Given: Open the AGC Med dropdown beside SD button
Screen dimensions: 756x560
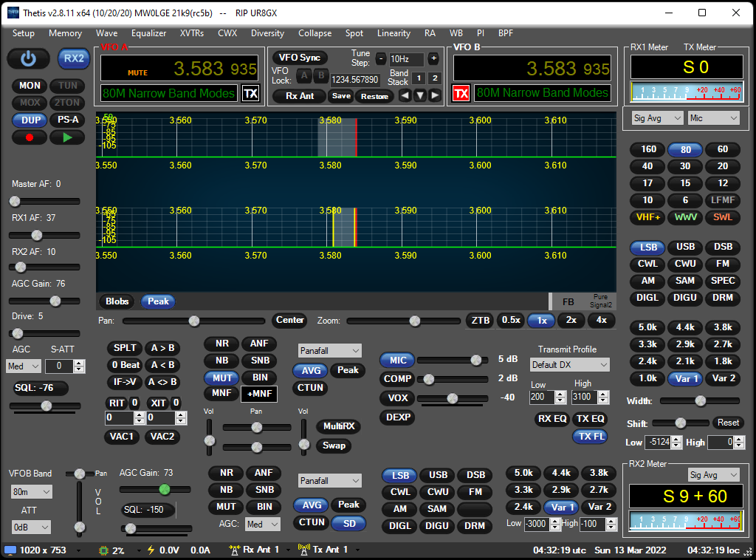Looking at the screenshot, I should [262, 525].
